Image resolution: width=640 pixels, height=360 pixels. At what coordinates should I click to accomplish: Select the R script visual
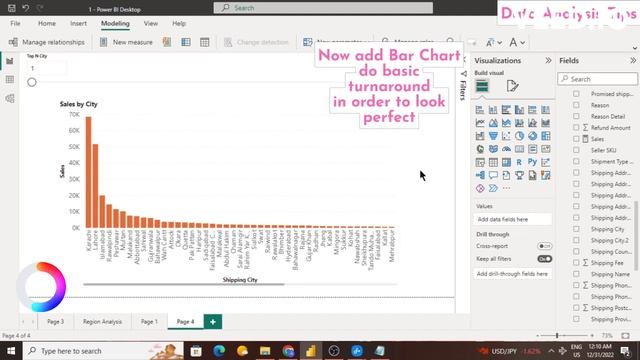click(519, 162)
